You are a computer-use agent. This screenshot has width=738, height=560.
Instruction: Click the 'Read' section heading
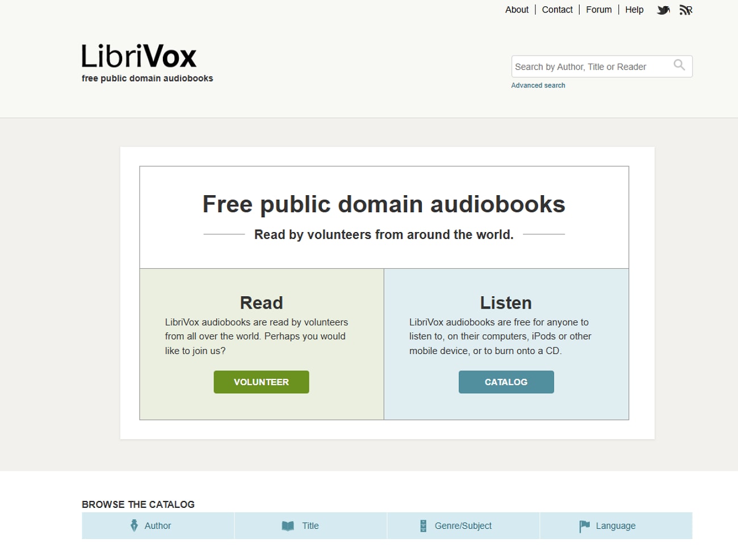click(x=262, y=303)
